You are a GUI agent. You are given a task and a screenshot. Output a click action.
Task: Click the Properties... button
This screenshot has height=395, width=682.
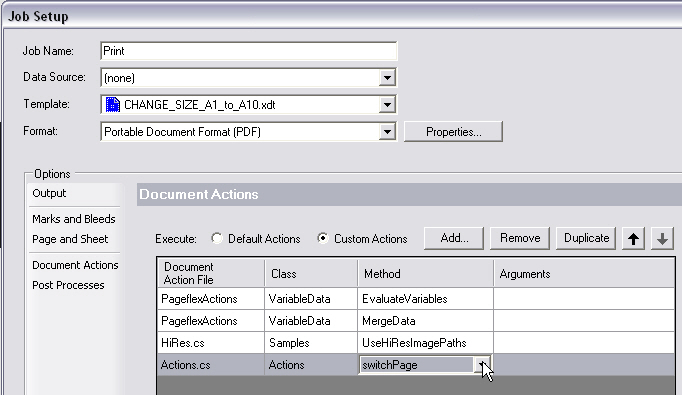[x=453, y=132]
